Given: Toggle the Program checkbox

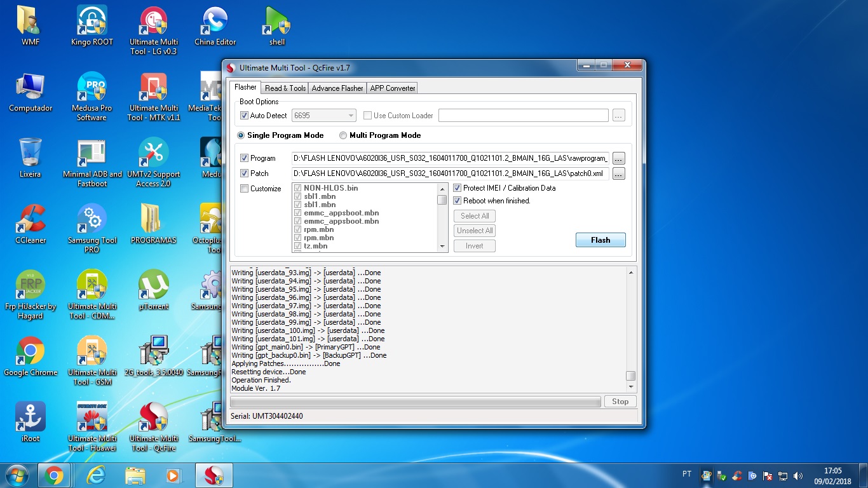Looking at the screenshot, I should click(x=244, y=158).
